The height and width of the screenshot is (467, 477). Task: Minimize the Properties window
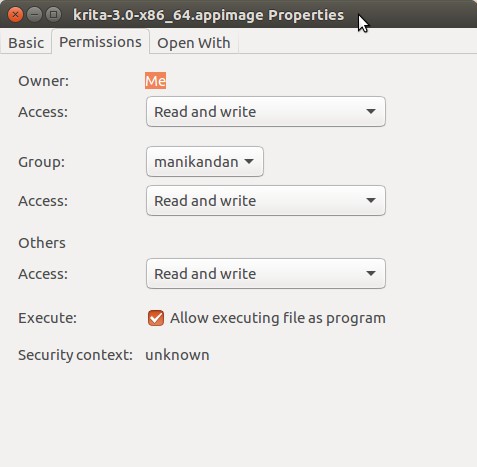coord(34,15)
